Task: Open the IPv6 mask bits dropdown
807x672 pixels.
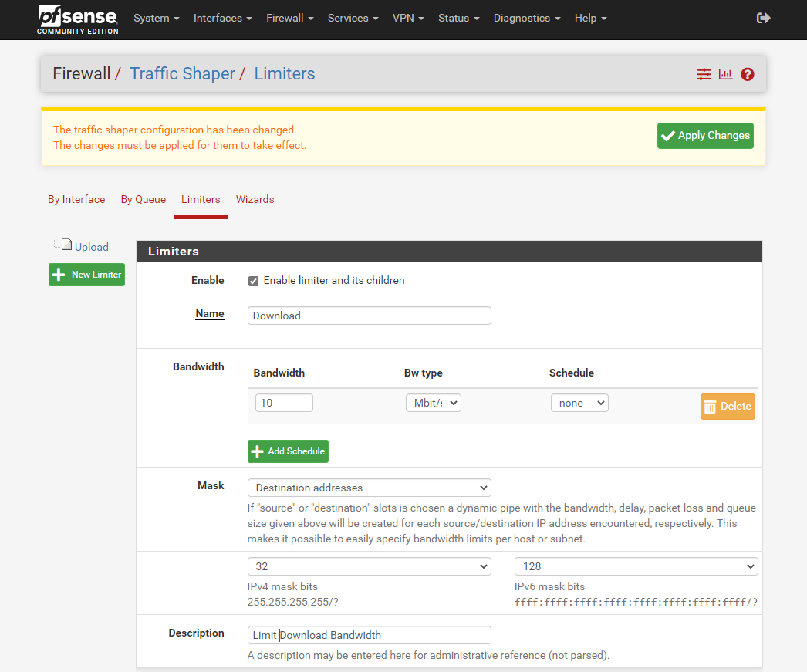Action: point(636,566)
